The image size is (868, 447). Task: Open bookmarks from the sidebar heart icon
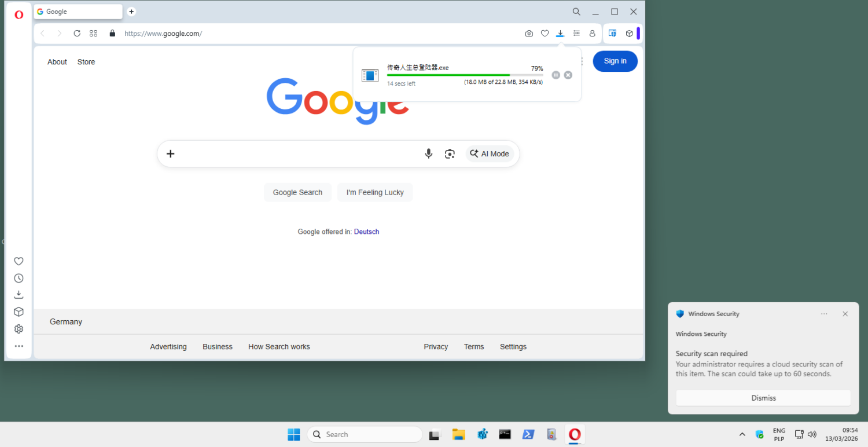pyautogui.click(x=19, y=261)
